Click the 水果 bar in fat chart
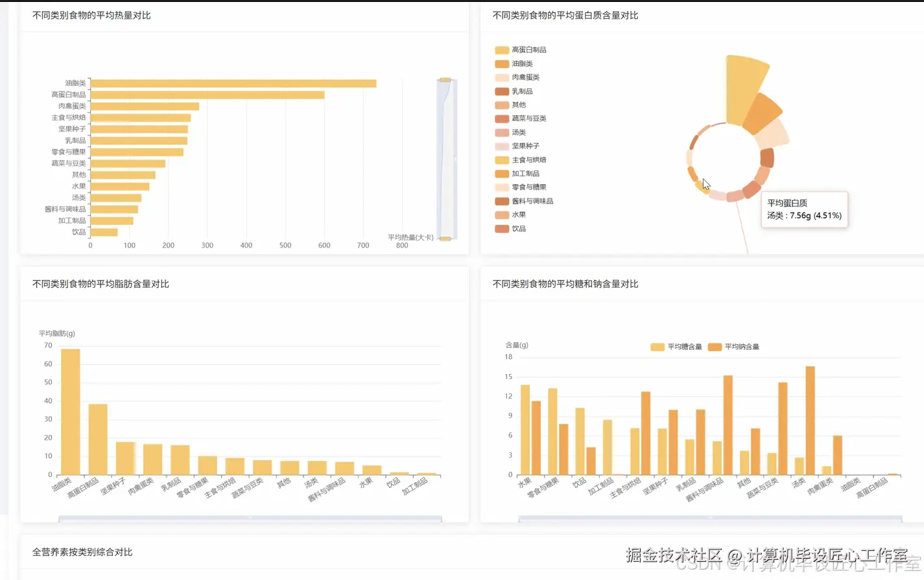The image size is (924, 580). pos(372,470)
